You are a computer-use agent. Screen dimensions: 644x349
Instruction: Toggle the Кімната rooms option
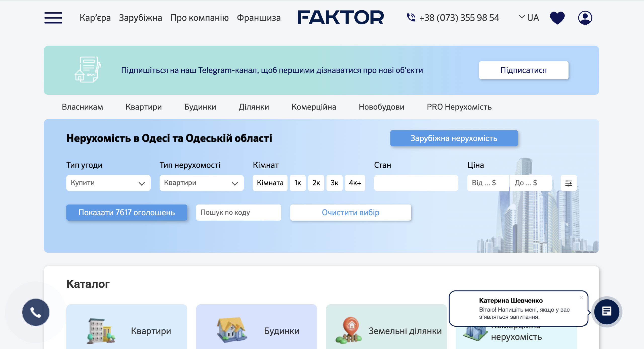(x=270, y=183)
